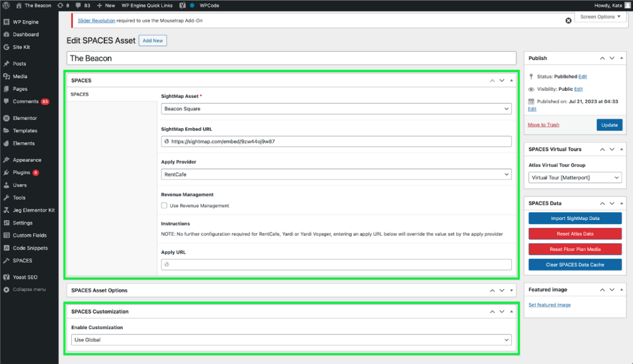Click the Jeg Elementor Kit icon
The image size is (633, 364).
click(7, 210)
